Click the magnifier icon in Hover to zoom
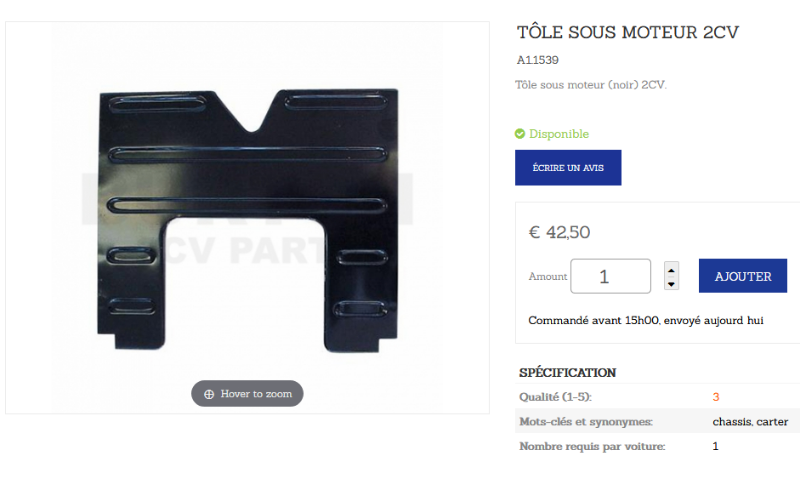Viewport: 800px width, 490px height. coord(209,394)
